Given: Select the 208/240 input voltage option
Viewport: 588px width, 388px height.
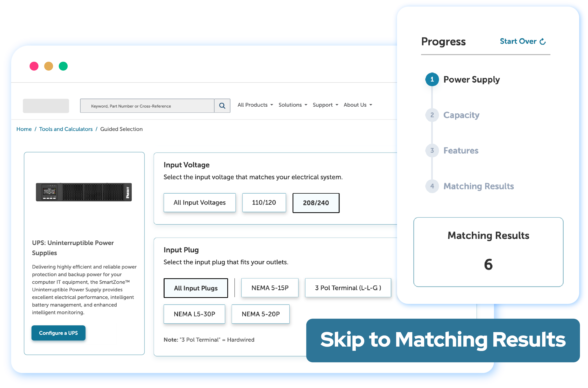Looking at the screenshot, I should coord(316,202).
